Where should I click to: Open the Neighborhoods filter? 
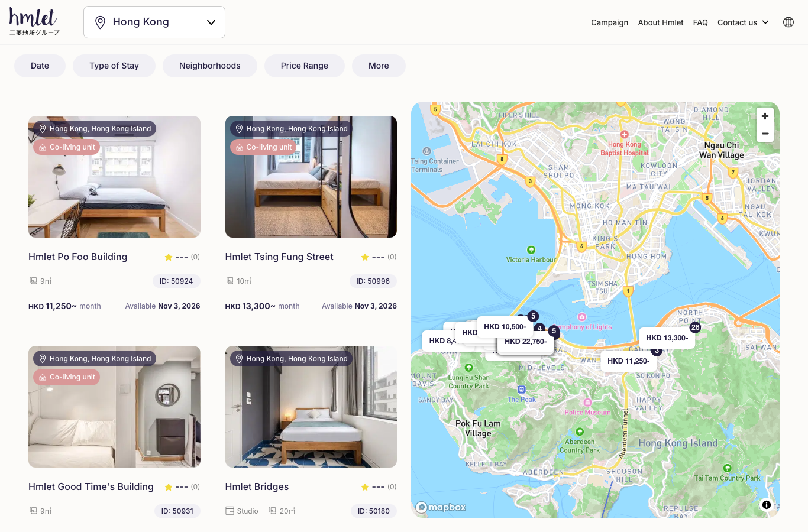210,66
